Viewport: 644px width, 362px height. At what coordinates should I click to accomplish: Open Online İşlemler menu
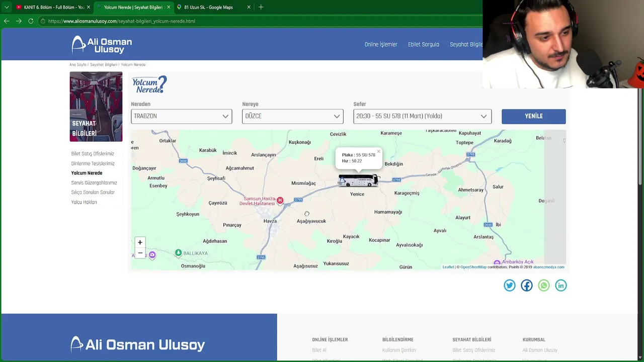381,44
